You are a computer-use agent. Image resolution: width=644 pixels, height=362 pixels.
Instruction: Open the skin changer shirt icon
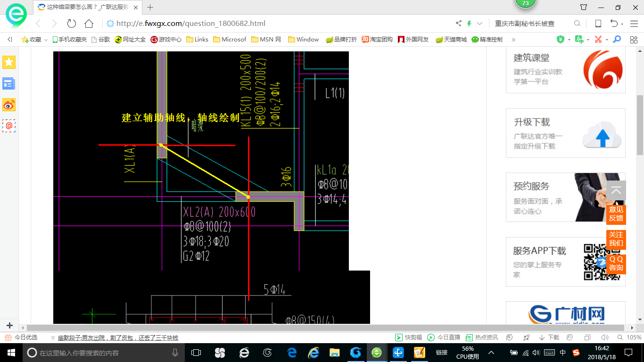pyautogui.click(x=584, y=8)
